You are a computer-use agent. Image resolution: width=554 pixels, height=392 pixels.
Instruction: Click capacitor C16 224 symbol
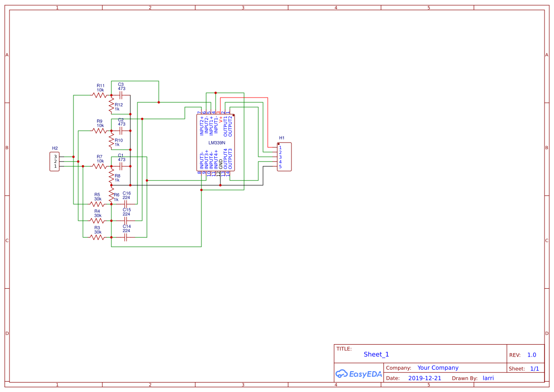pos(126,204)
